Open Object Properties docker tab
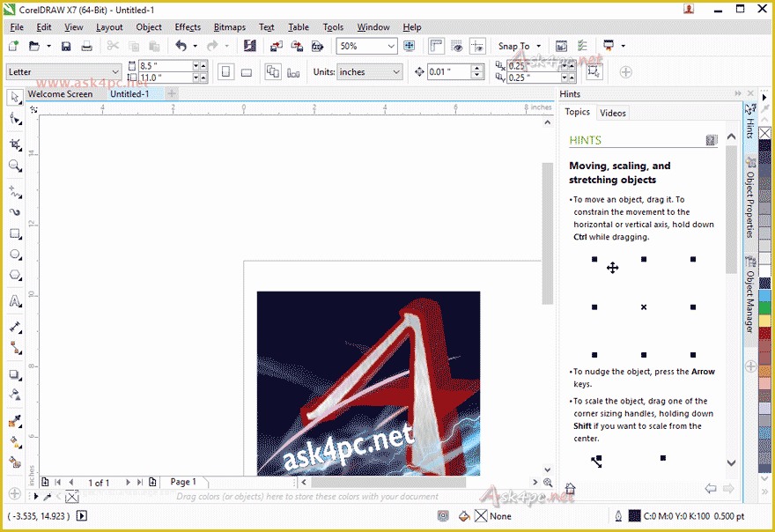 (750, 198)
